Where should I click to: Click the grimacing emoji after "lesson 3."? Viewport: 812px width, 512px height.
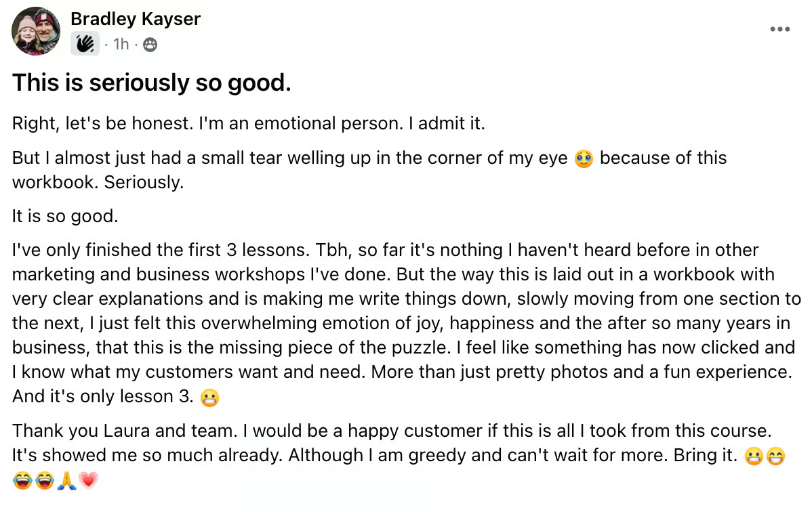[209, 398]
